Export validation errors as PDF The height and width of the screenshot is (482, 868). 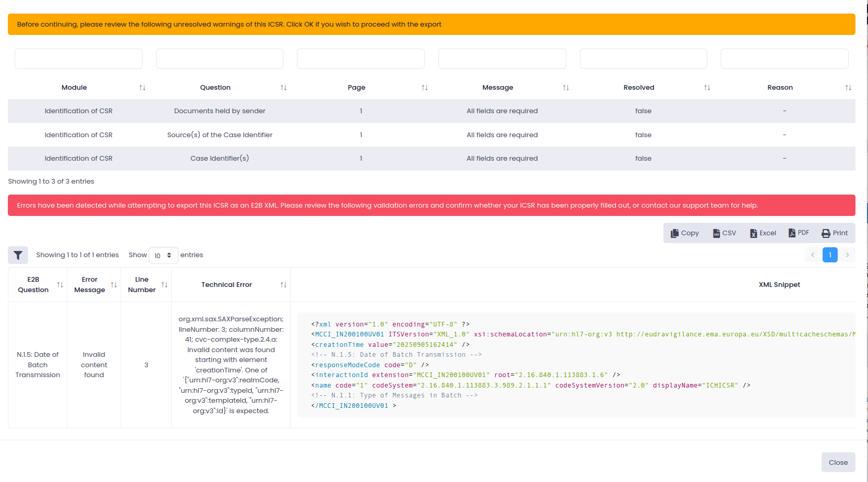coord(799,233)
